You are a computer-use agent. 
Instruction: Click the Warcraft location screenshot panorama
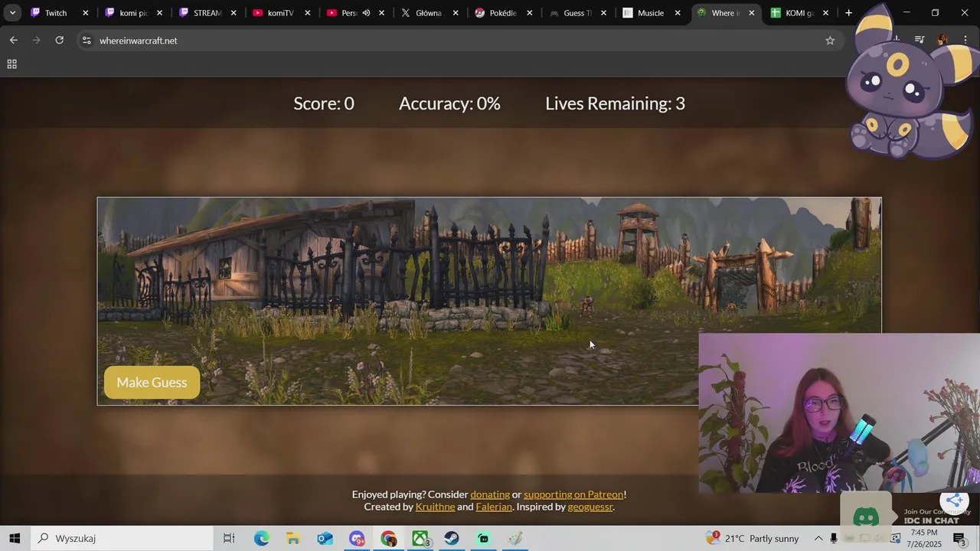[x=489, y=301]
